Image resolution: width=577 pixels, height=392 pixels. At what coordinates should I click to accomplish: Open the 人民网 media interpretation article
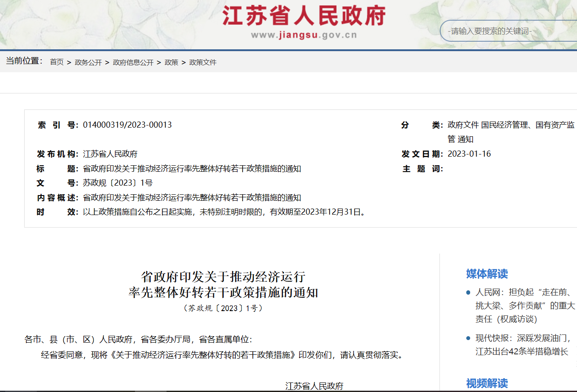coord(525,305)
